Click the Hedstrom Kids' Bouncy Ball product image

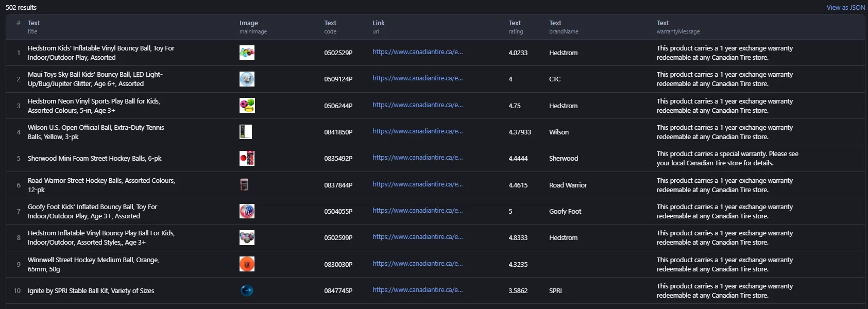pos(247,53)
